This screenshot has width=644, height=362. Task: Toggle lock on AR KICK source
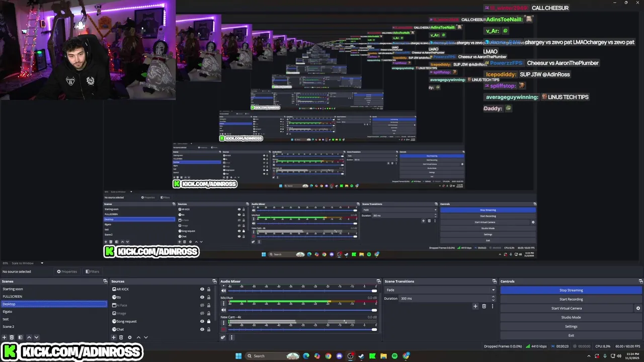point(209,289)
